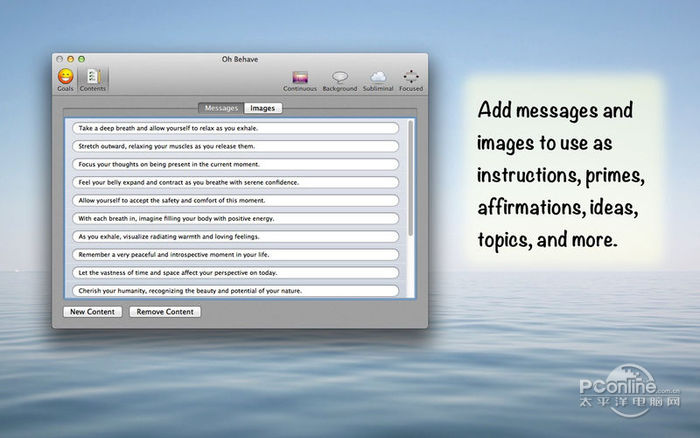Select 'Feel your belly expand' message
700x438 pixels.
(x=235, y=182)
